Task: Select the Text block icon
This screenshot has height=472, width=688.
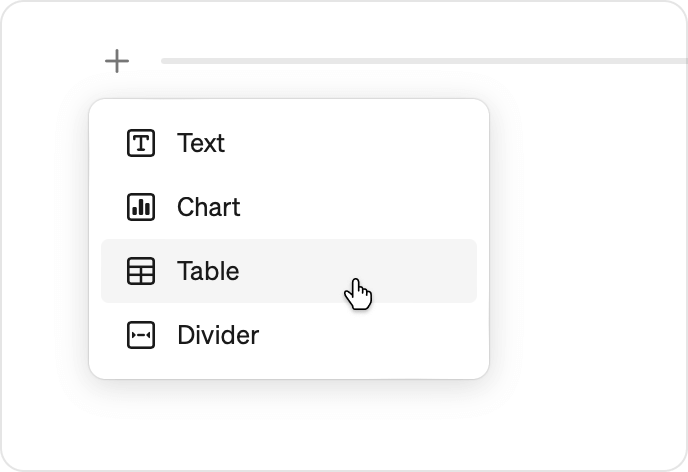Action: click(x=141, y=143)
